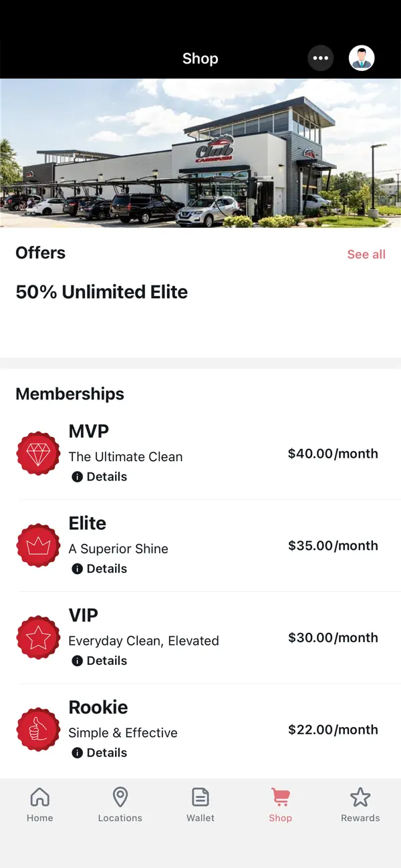Image resolution: width=401 pixels, height=868 pixels.
Task: Open the 50% Unlimited Elite offer
Action: click(x=102, y=292)
